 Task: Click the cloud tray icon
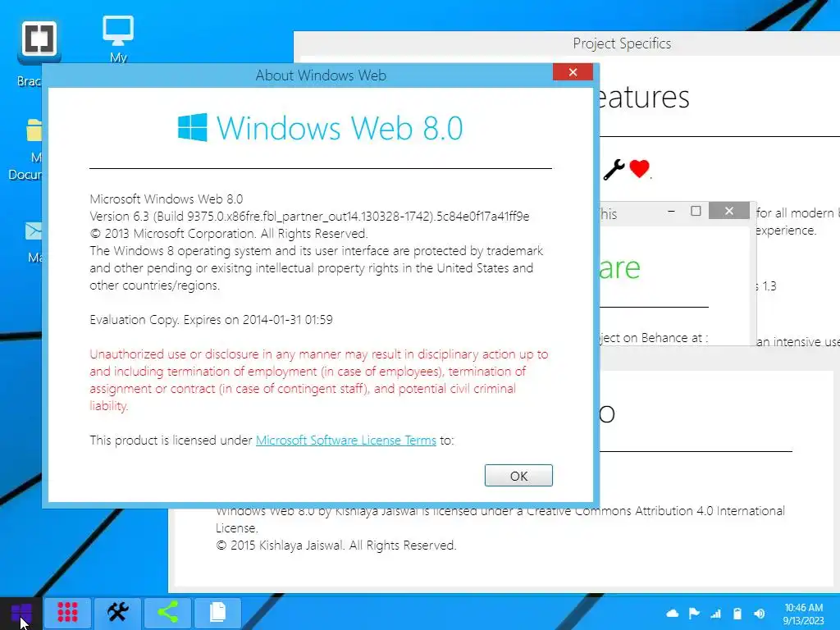(x=672, y=614)
